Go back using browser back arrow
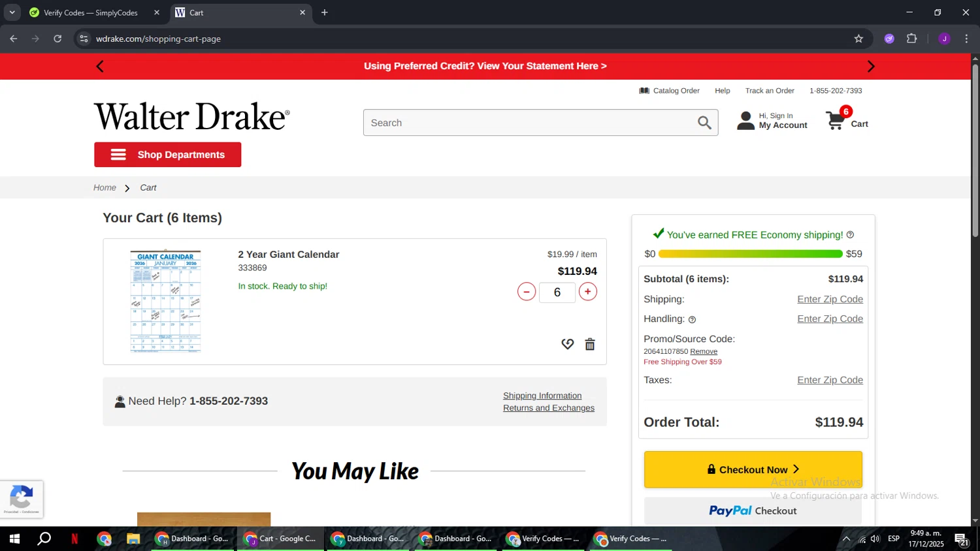980x551 pixels. pyautogui.click(x=14, y=39)
